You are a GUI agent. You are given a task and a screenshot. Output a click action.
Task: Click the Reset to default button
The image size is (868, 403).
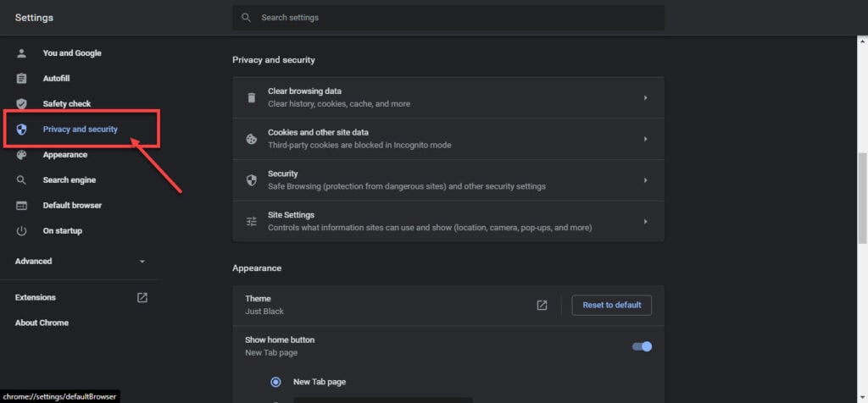612,305
